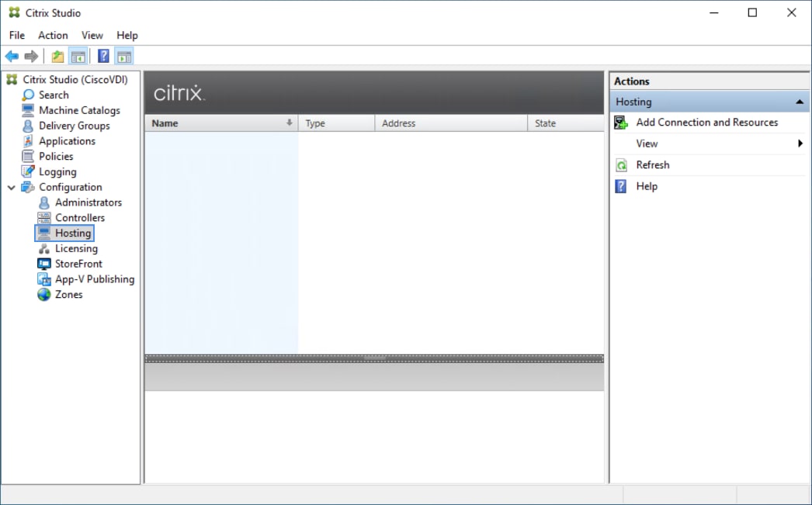812x505 pixels.
Task: Click the Policies icon in tree
Action: point(28,156)
